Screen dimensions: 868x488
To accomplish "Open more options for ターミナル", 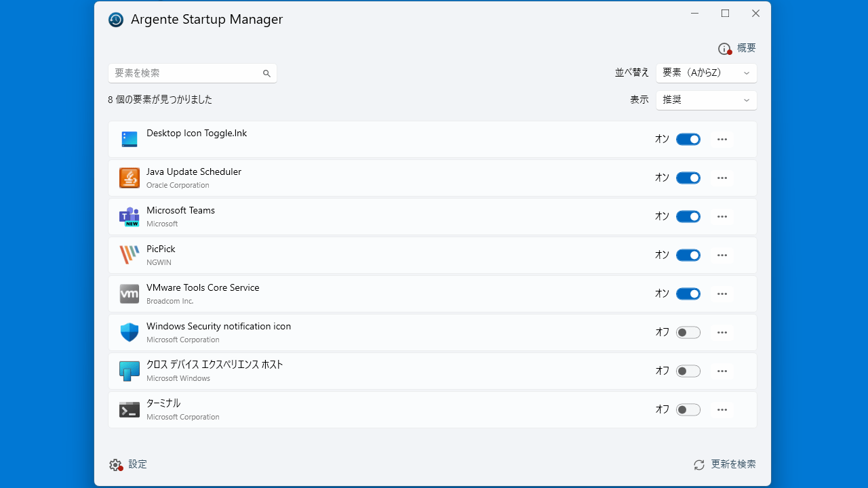I will [x=722, y=409].
